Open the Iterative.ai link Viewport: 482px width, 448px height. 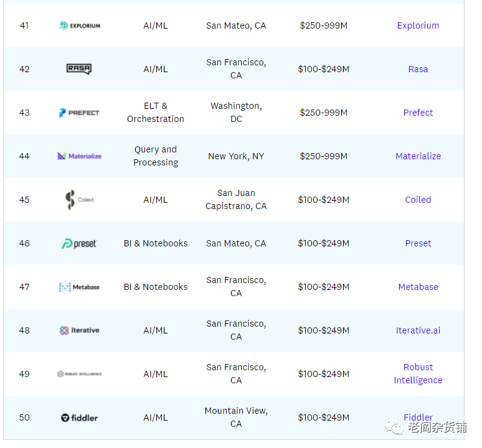[418, 330]
